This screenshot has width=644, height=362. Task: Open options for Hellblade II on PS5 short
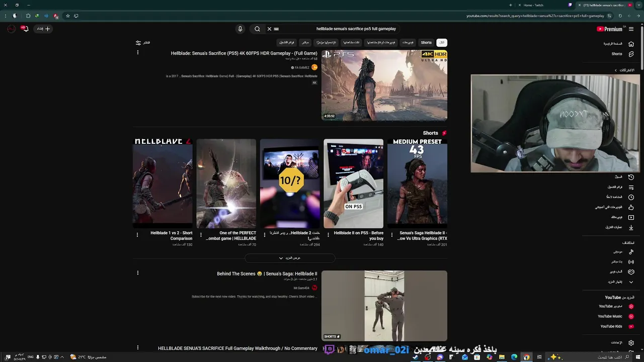329,235
